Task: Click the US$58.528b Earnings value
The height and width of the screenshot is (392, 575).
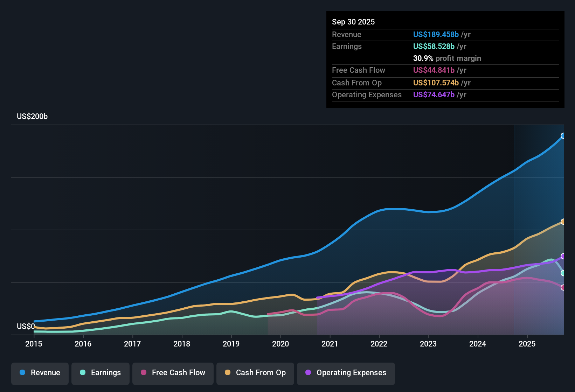Action: click(434, 46)
